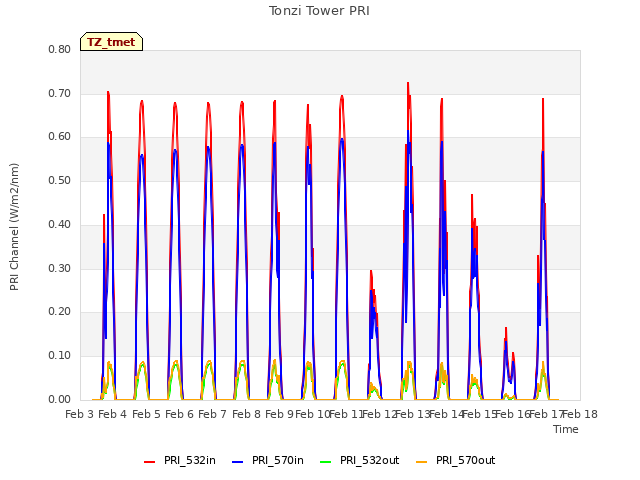Click the Feb 5 x-axis date label

click(x=146, y=414)
